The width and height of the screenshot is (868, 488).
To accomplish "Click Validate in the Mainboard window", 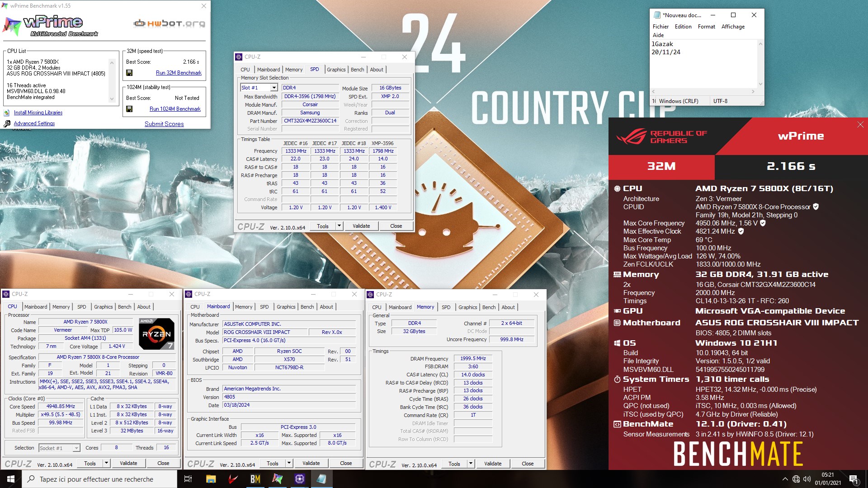I will pyautogui.click(x=311, y=463).
